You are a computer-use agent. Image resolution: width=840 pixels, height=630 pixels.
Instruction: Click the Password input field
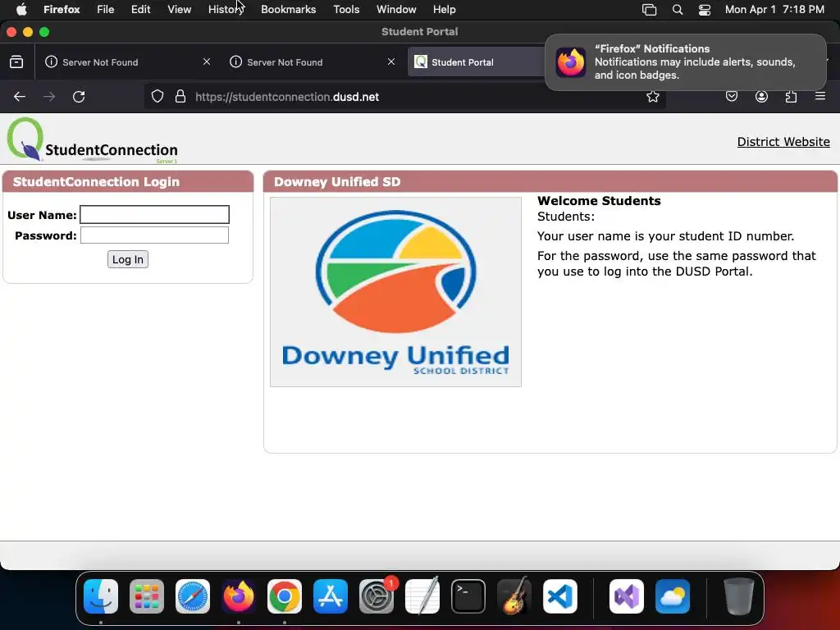point(154,235)
